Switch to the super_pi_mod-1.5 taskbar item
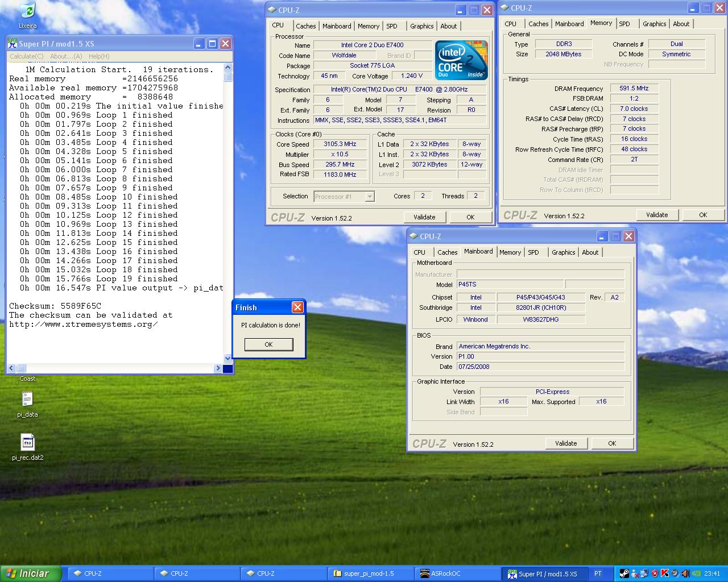The height and width of the screenshot is (582, 728). click(x=371, y=573)
